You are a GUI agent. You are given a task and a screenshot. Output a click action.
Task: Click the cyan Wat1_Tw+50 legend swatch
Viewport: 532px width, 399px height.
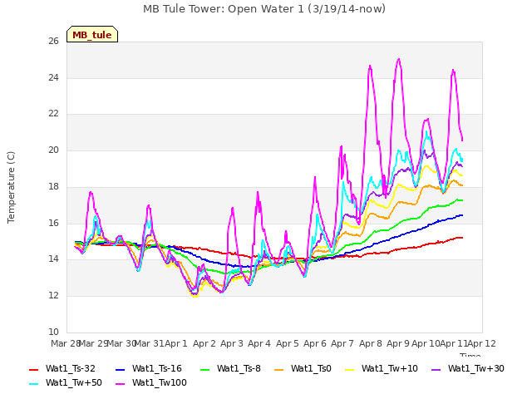(34, 384)
